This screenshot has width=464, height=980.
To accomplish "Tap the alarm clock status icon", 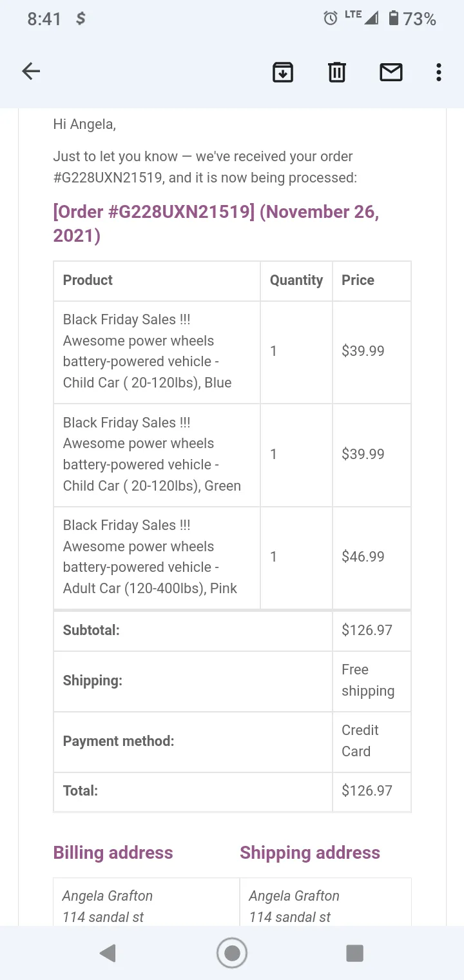I will coord(331,19).
